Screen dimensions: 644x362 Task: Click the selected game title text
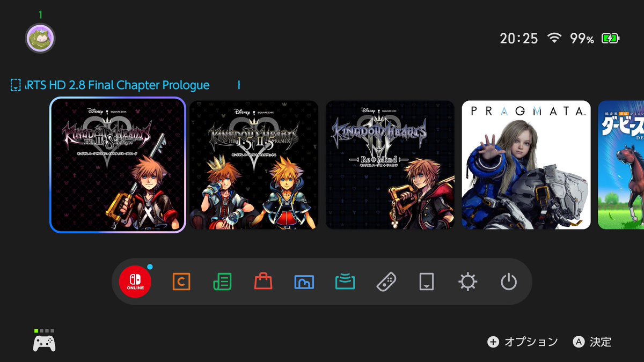tap(118, 85)
